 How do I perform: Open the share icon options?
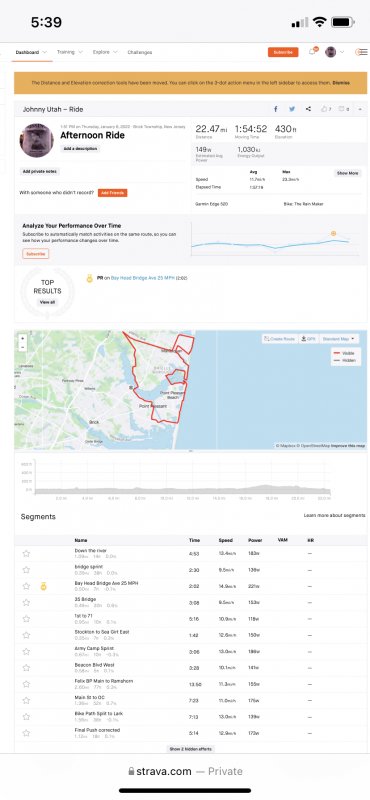308,109
